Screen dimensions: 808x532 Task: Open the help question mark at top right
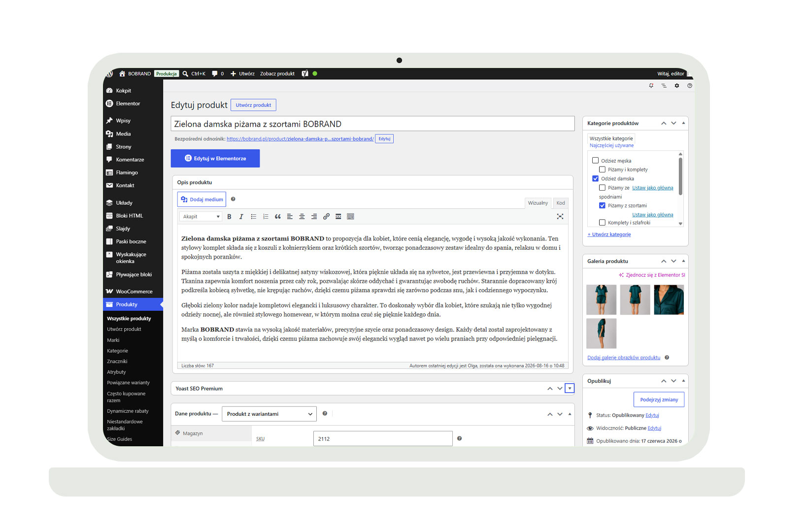(690, 86)
